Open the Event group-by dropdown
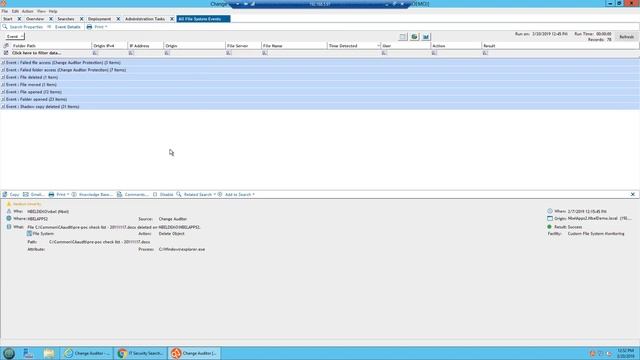 click(x=15, y=37)
